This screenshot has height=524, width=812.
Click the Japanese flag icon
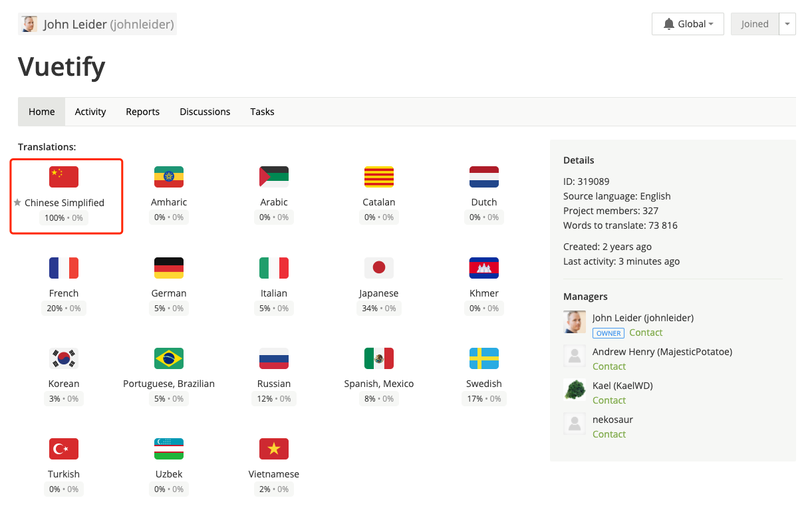[x=378, y=267]
